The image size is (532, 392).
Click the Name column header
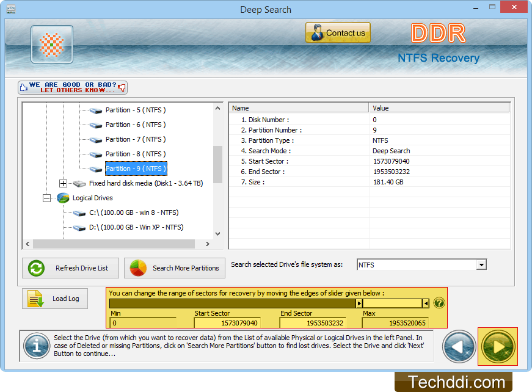299,108
